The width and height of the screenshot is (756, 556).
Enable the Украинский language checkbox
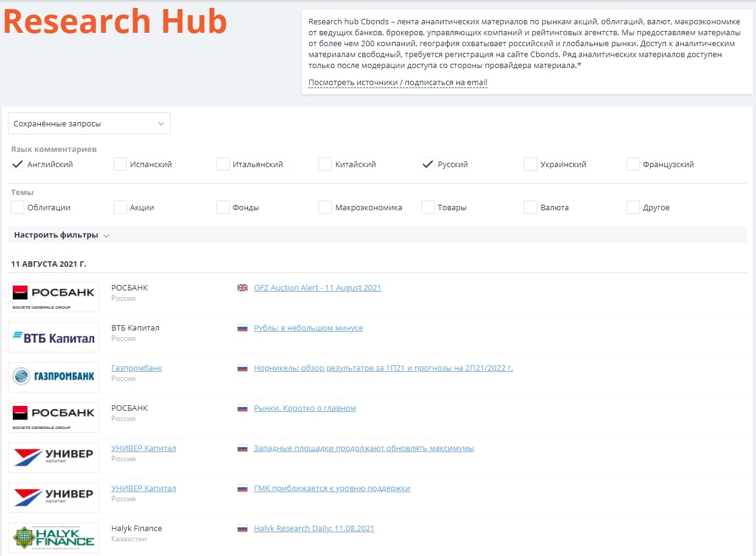531,164
